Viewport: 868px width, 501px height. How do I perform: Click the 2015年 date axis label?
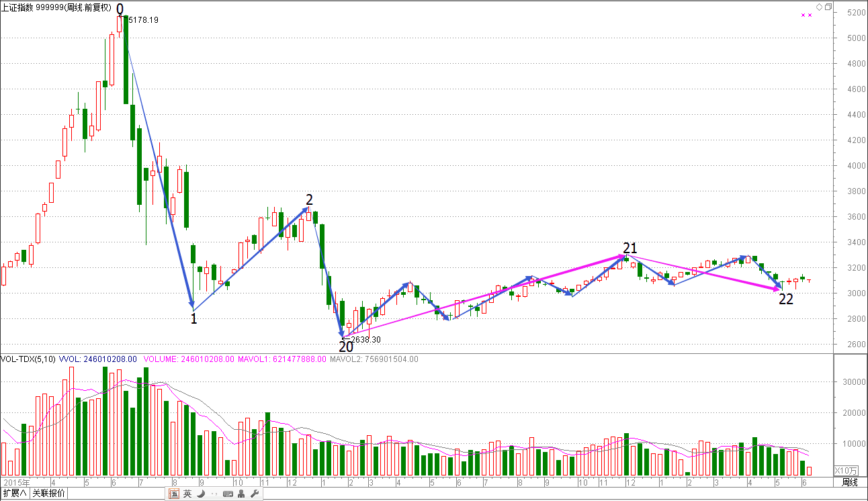click(x=15, y=482)
